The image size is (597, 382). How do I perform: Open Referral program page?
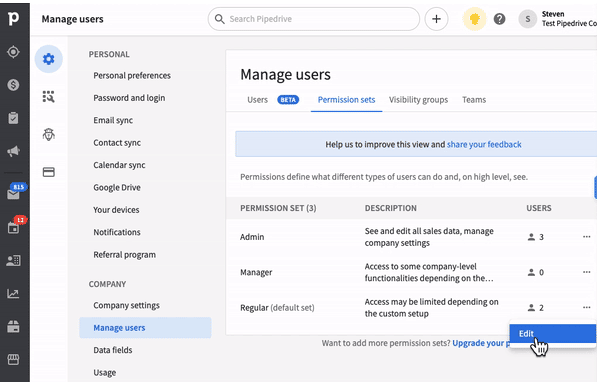coord(125,255)
